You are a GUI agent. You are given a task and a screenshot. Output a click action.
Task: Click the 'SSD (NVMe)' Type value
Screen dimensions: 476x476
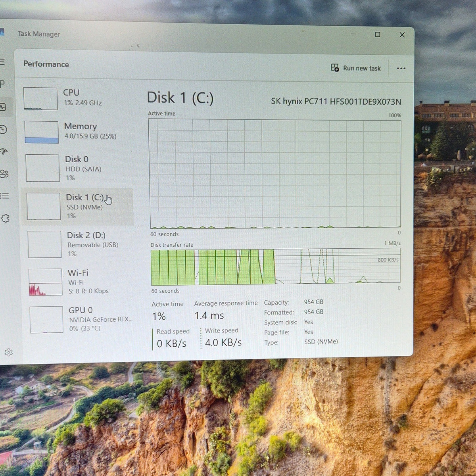(321, 342)
